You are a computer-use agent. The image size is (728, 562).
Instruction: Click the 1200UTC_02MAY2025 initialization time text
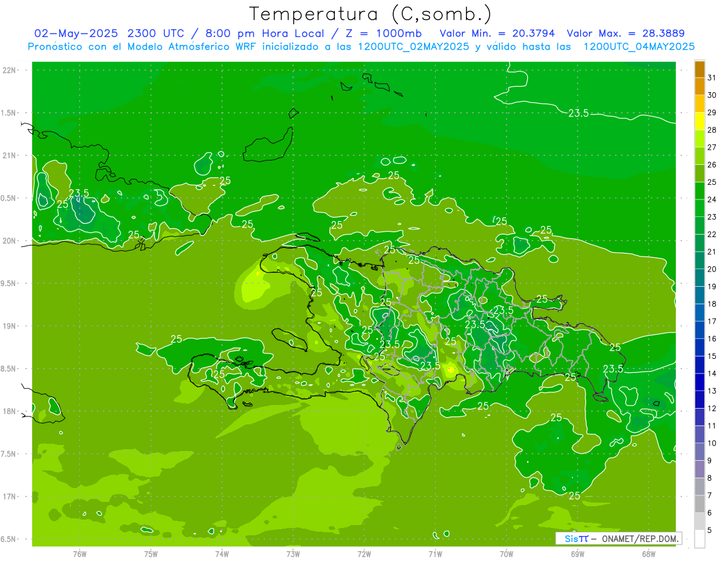(414, 47)
